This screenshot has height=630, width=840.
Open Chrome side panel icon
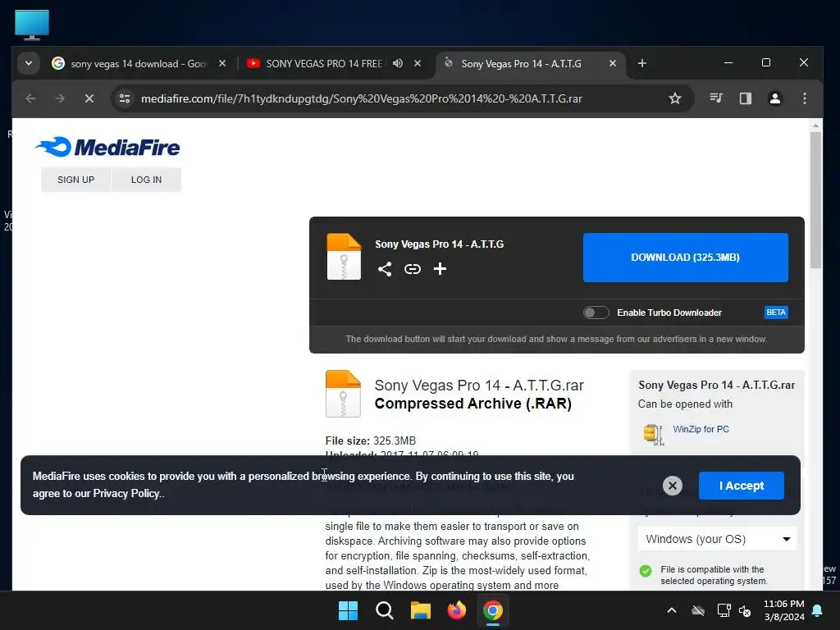(x=745, y=98)
